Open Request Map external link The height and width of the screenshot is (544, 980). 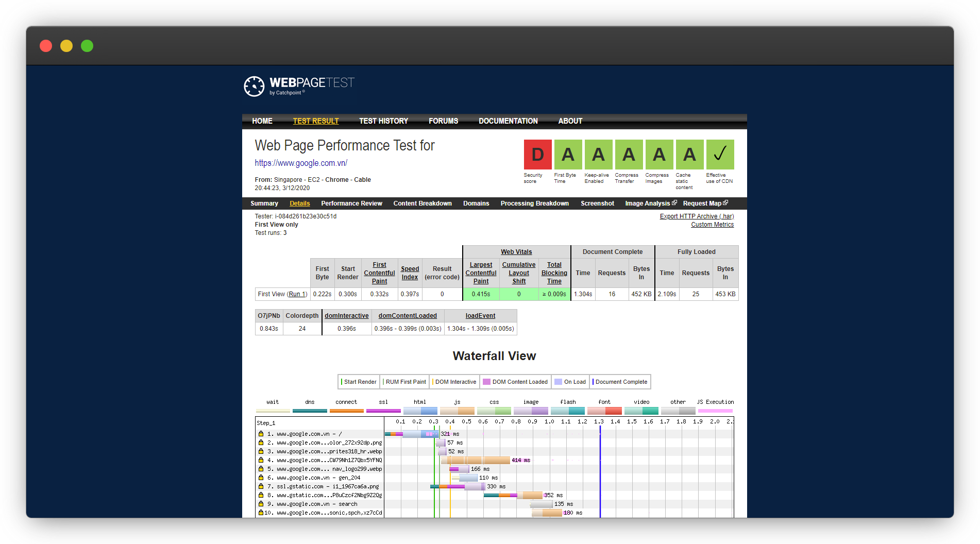tap(705, 203)
